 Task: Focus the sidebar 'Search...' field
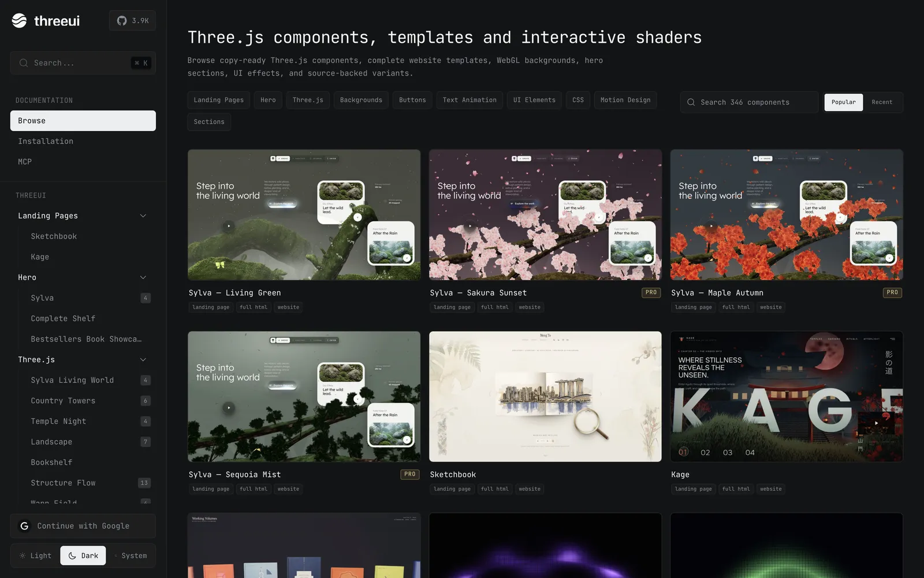[83, 63]
